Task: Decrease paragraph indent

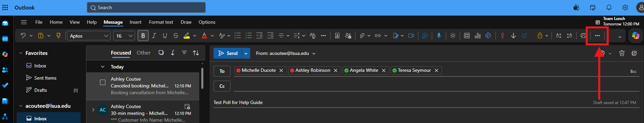Action: 259,36
